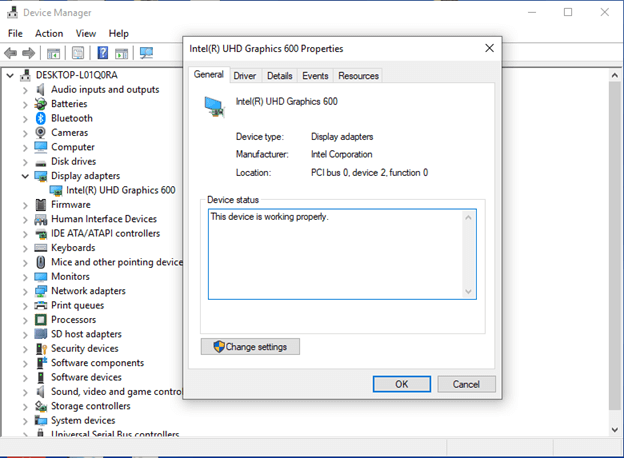Select the Human Interface Devices icon
The image size is (624, 458).
(41, 219)
